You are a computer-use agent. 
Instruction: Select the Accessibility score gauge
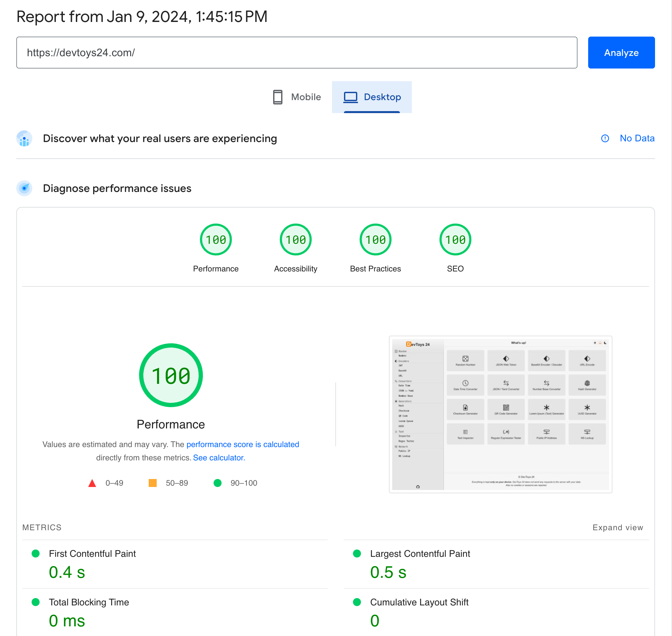[295, 240]
